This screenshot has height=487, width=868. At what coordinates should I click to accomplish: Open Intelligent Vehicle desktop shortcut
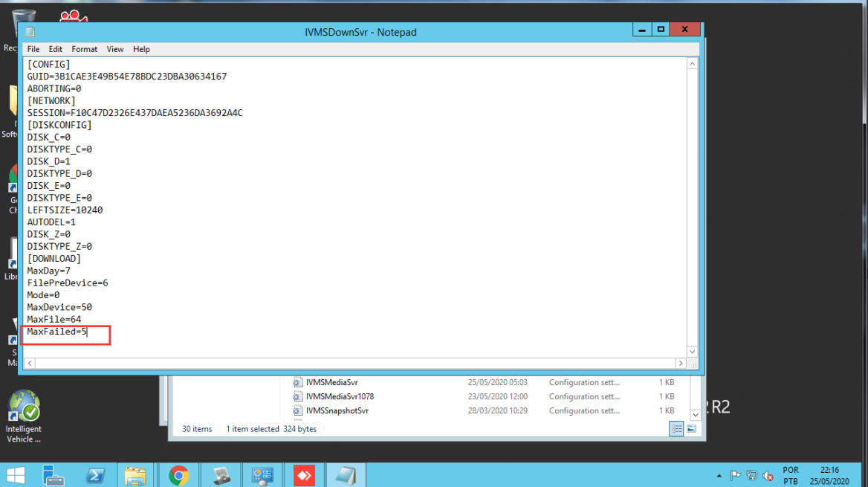24,416
